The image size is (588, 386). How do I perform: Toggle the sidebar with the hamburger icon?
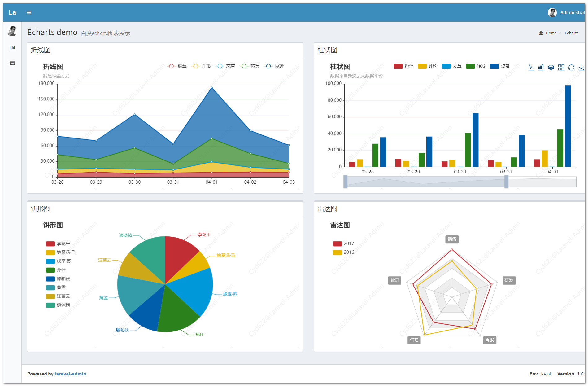(x=29, y=12)
